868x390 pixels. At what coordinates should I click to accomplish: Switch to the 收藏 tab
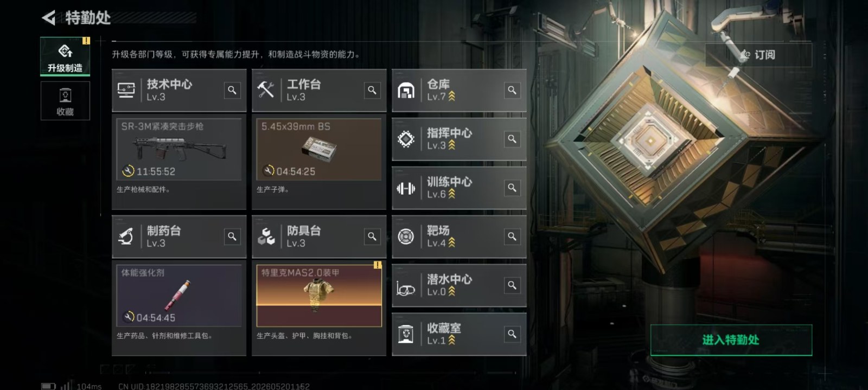65,101
